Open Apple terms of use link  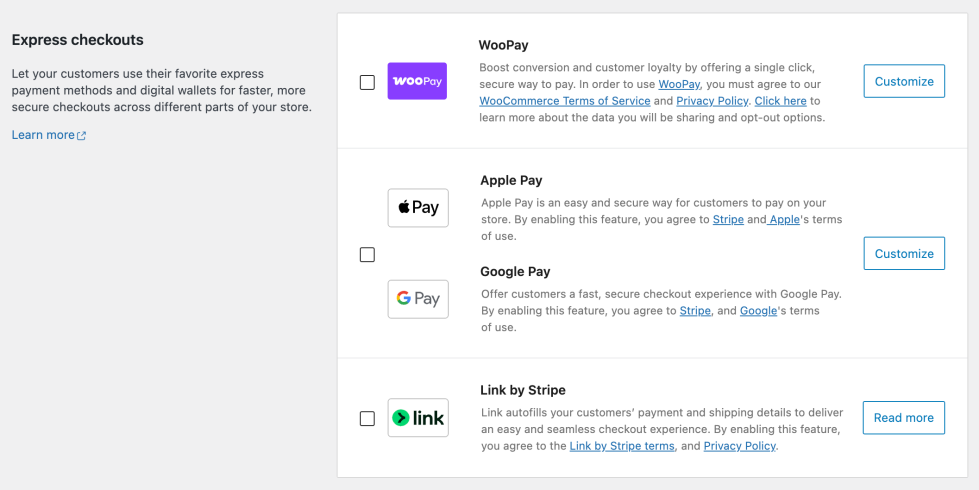[x=785, y=220]
